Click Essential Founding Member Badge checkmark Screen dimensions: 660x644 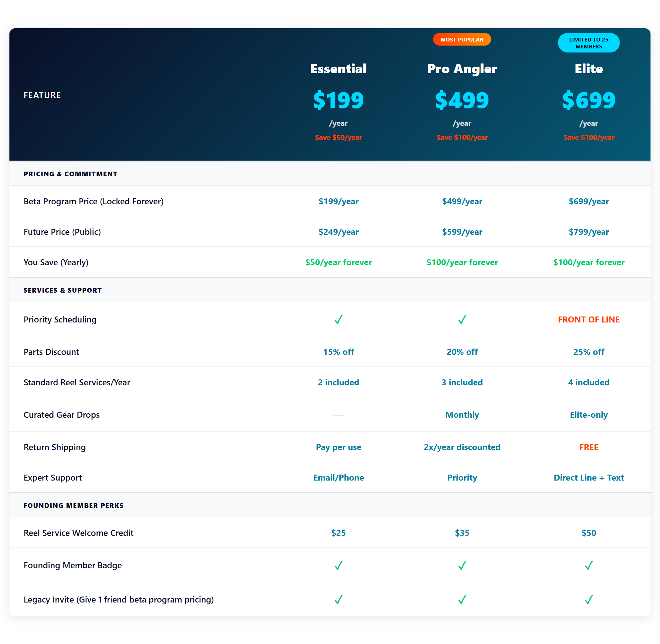coord(338,565)
